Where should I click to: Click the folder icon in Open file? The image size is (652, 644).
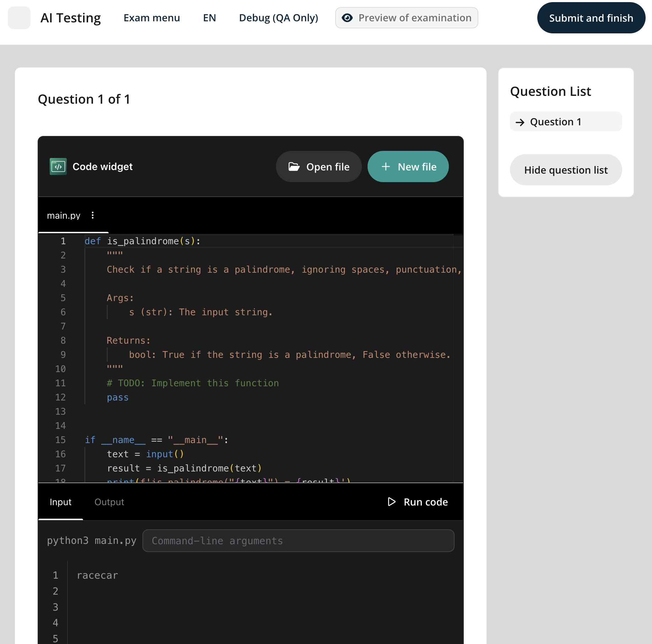click(x=294, y=167)
